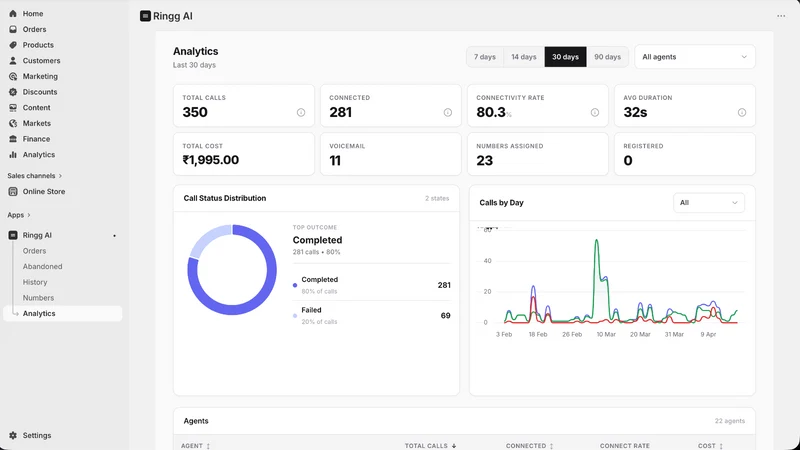Expand the Sales channels section
The height and width of the screenshot is (450, 800).
(x=34, y=176)
